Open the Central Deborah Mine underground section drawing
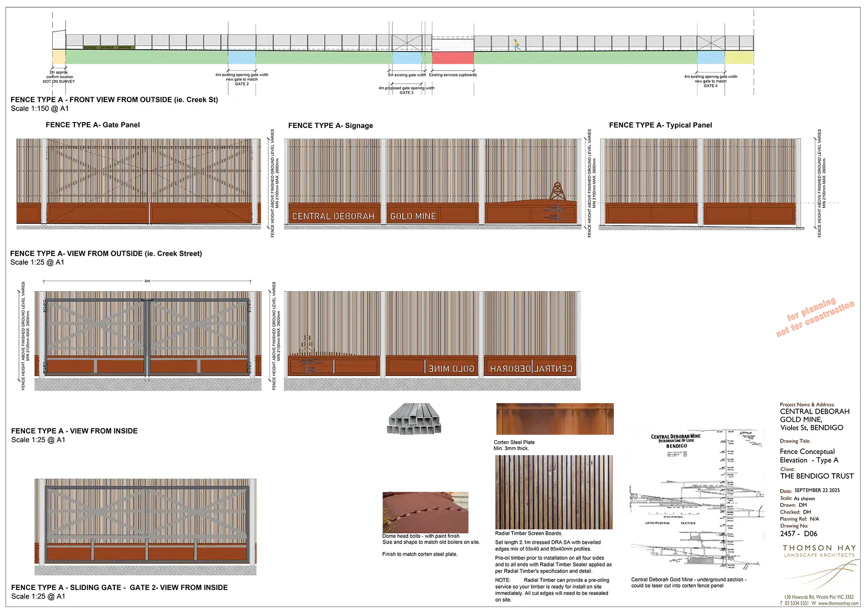This screenshot has height=613, width=868. (x=697, y=501)
